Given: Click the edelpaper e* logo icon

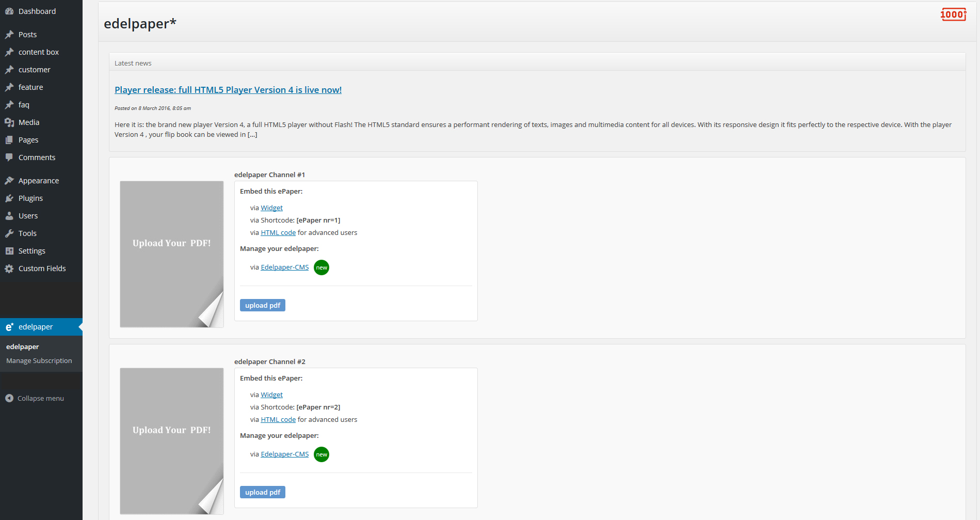Looking at the screenshot, I should coord(9,327).
